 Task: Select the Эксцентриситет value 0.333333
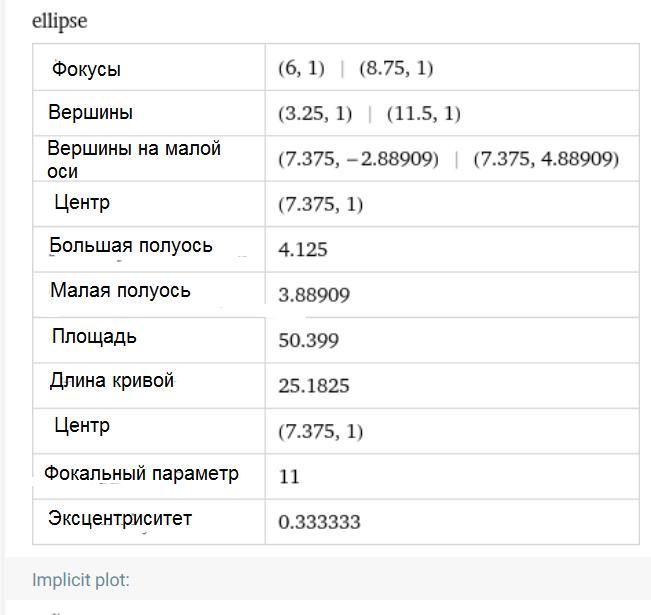coord(319,522)
